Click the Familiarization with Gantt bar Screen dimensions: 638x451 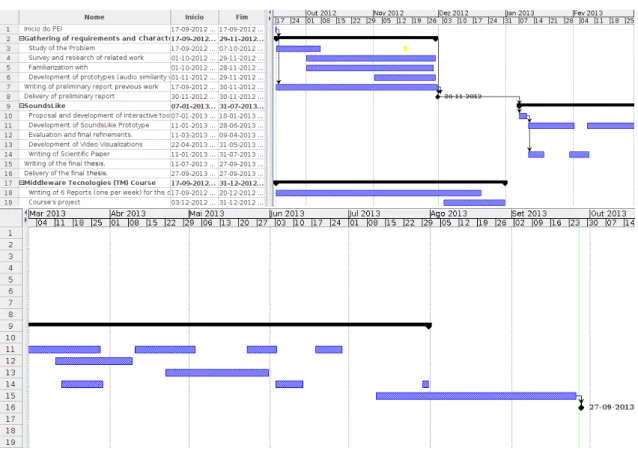pos(369,68)
